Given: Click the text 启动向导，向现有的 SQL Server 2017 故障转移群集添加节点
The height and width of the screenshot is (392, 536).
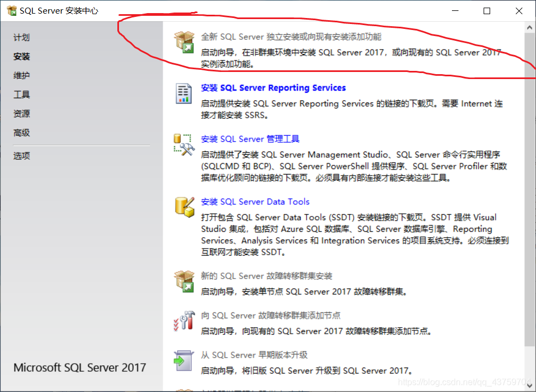Looking at the screenshot, I should coord(316,331).
